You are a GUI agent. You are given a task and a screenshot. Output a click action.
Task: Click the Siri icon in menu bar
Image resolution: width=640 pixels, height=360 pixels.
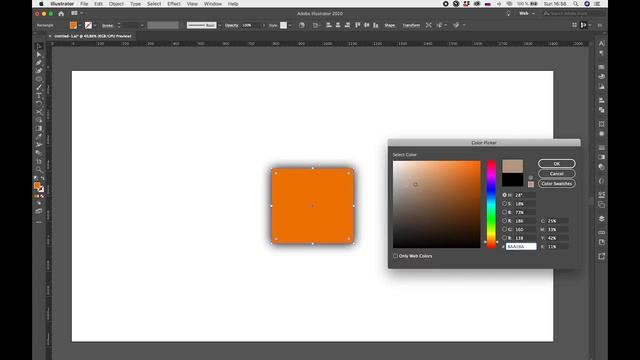(587, 4)
